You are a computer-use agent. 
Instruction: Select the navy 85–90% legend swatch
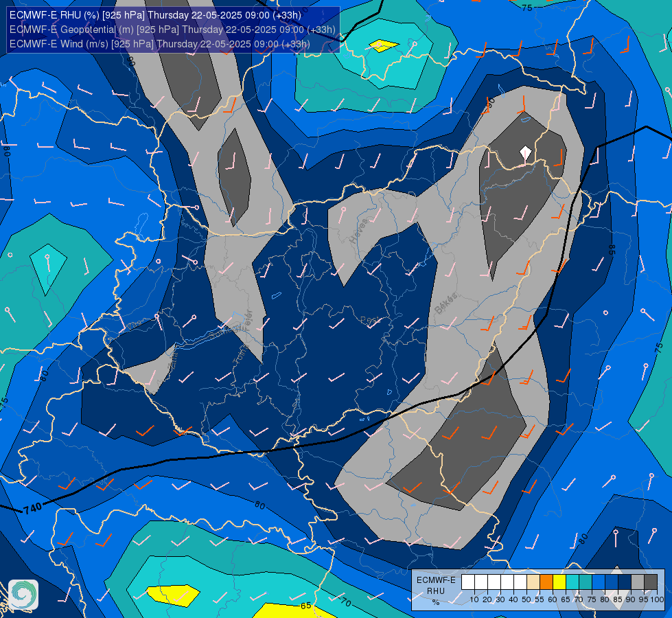[x=625, y=582]
